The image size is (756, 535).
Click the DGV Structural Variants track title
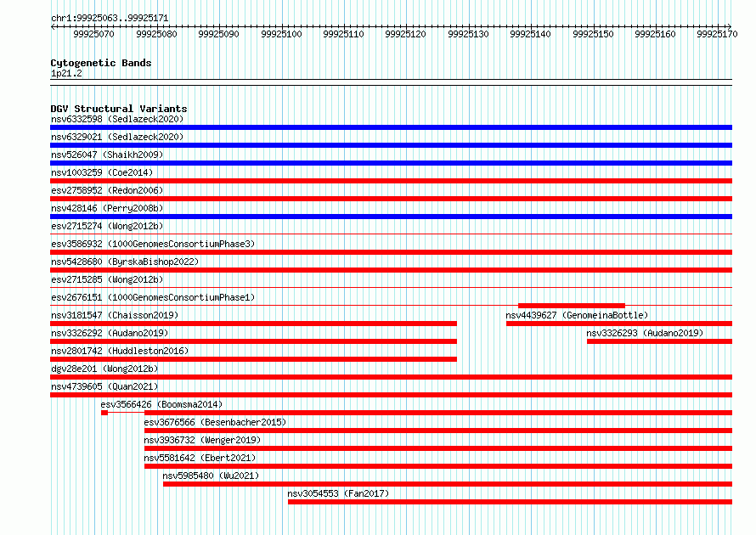[x=119, y=109]
